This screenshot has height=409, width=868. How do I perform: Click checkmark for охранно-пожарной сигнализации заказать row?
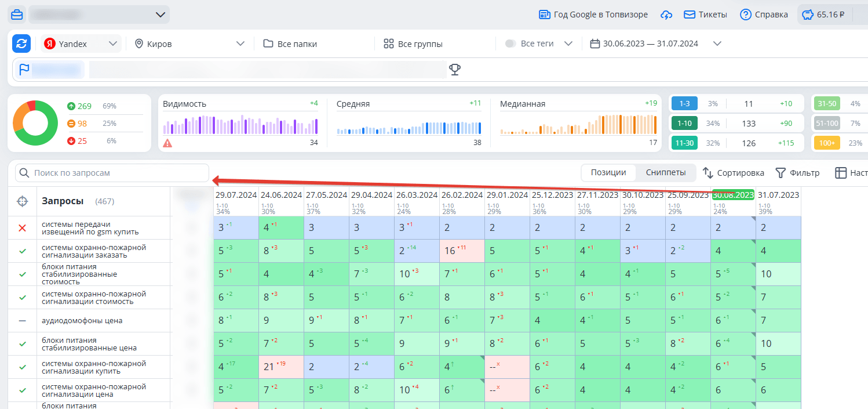[x=23, y=251]
